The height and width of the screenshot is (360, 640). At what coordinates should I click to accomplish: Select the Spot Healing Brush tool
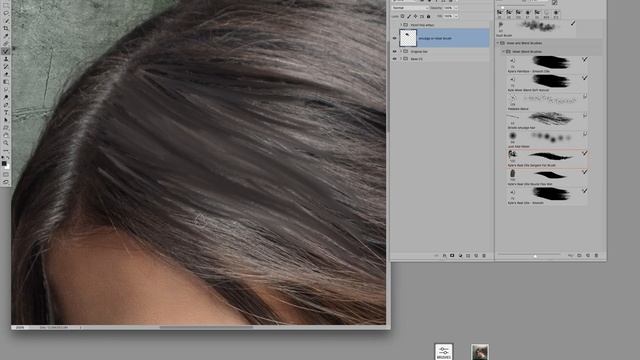coord(6,44)
